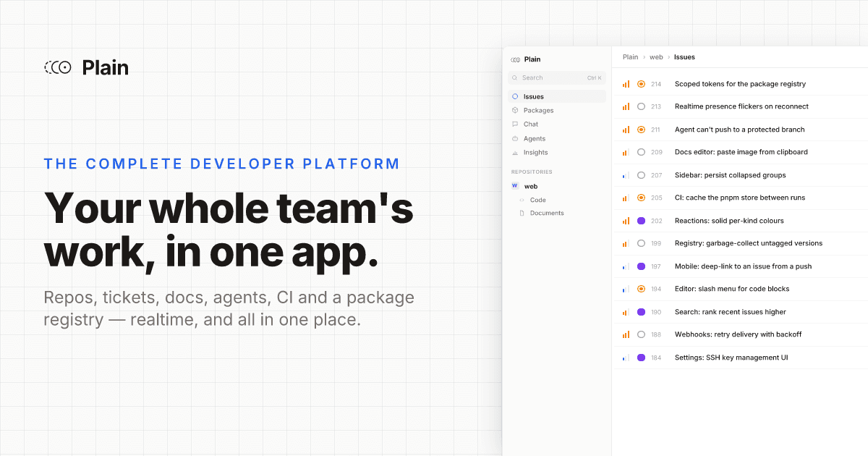This screenshot has width=868, height=456.
Task: Toggle the in-progress status circle of issue 205
Action: click(641, 198)
